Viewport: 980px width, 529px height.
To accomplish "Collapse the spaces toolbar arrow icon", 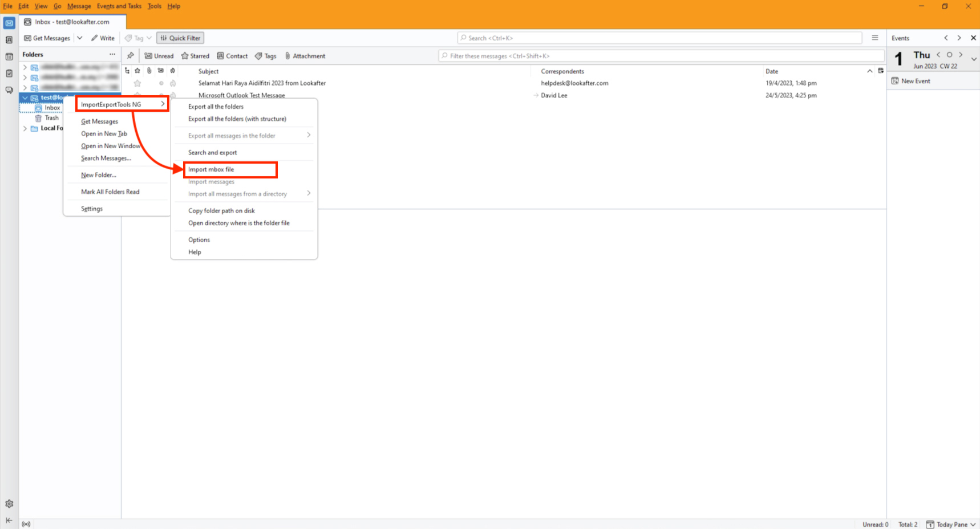I will pyautogui.click(x=9, y=520).
